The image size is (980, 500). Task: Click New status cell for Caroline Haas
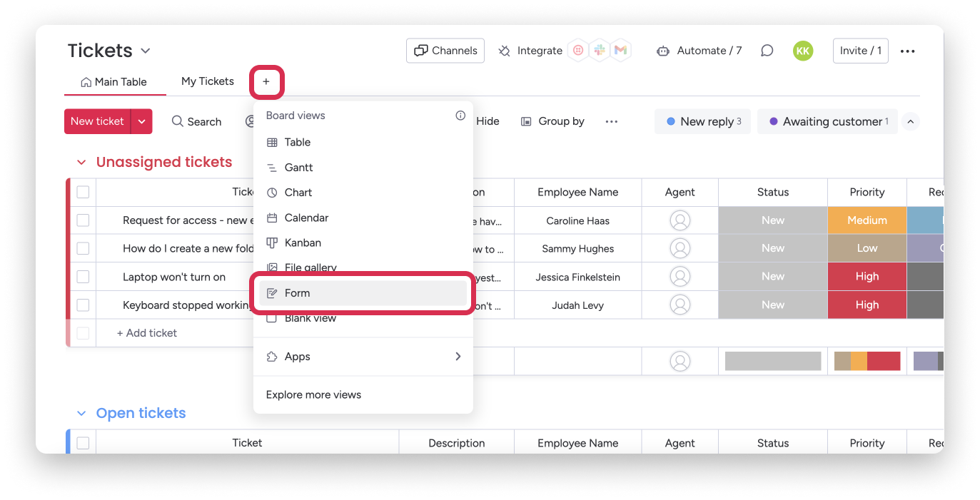[773, 220]
